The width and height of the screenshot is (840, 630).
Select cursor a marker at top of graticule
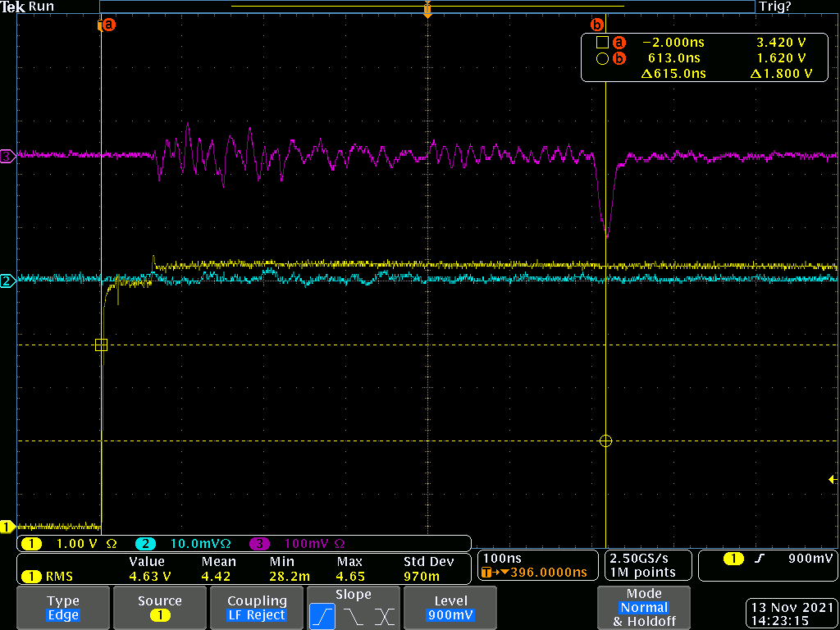(x=107, y=25)
